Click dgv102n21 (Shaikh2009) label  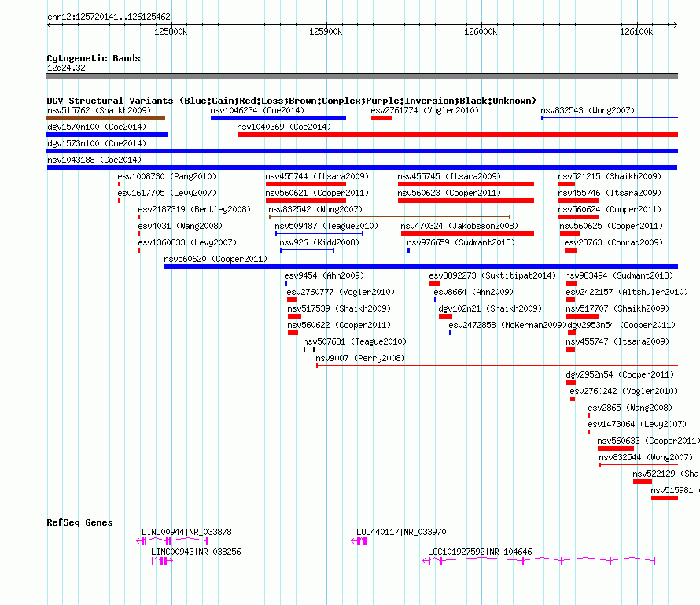coord(490,308)
